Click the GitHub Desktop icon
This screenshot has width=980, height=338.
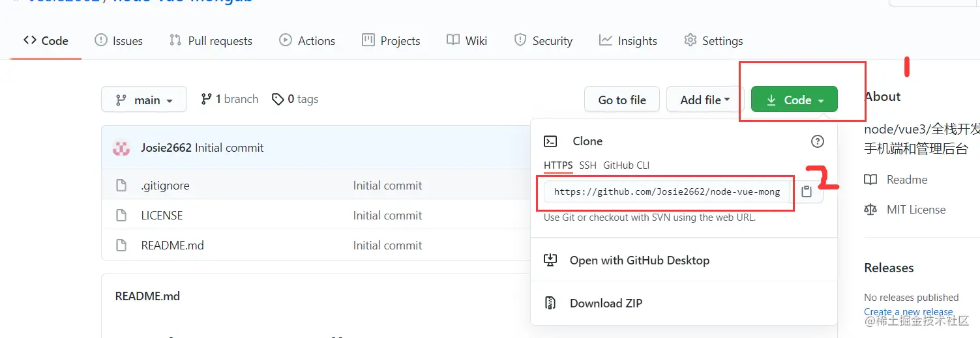550,261
